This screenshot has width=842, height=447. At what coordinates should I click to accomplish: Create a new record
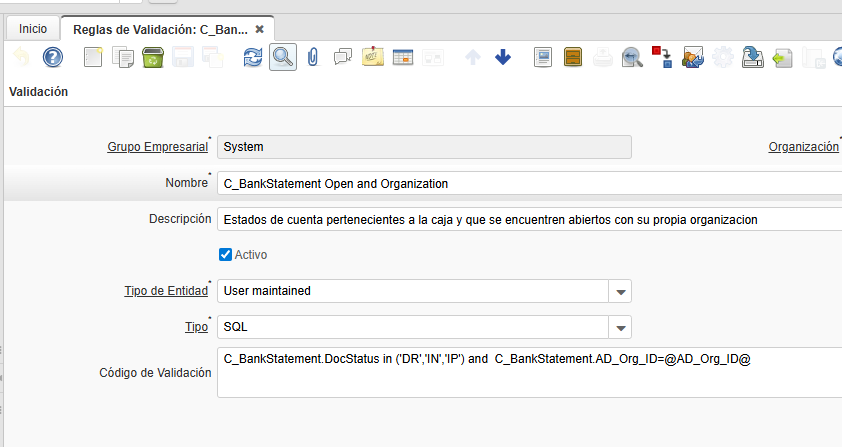pos(93,58)
